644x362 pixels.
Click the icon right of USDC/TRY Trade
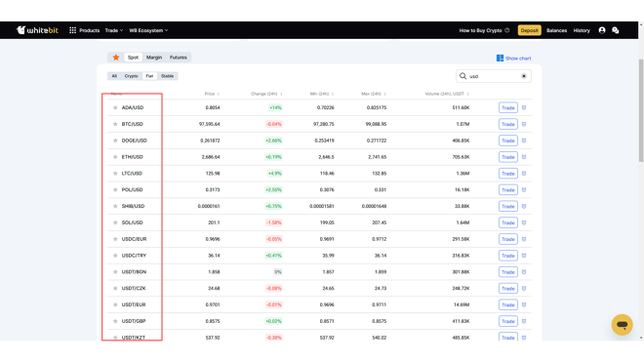pyautogui.click(x=524, y=256)
